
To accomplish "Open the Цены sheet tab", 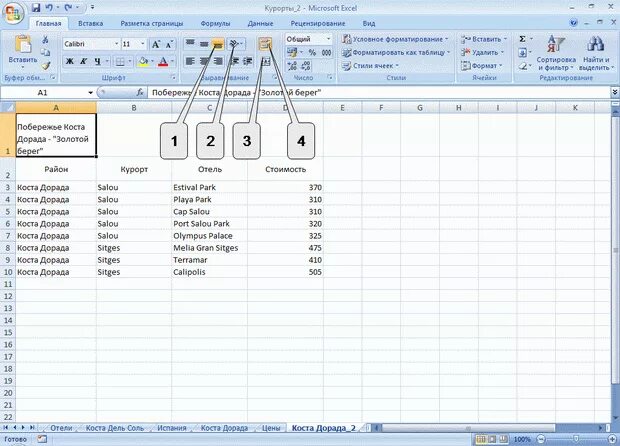I will (x=271, y=428).
